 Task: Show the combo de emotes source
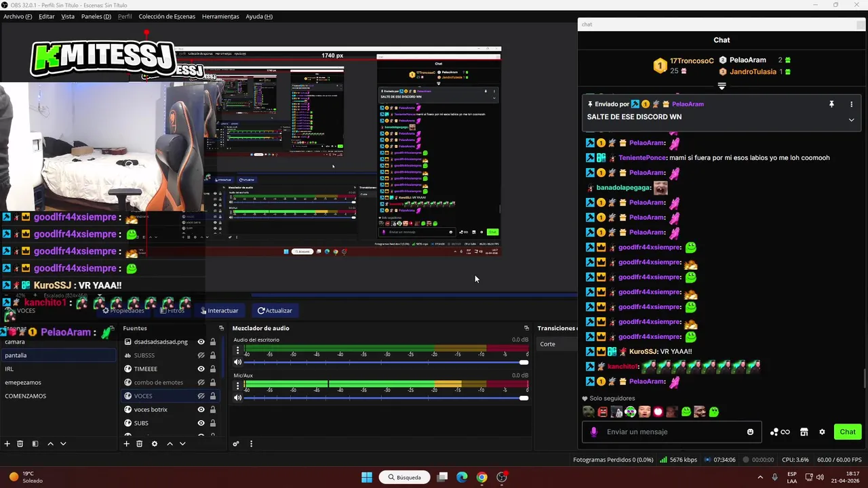201,382
